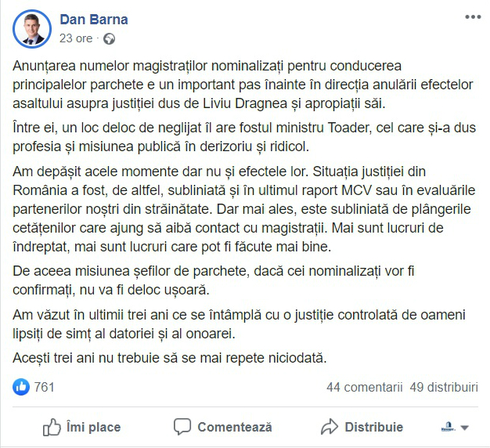Click the paragraph mentioning fostul ministru Toader

244,137
